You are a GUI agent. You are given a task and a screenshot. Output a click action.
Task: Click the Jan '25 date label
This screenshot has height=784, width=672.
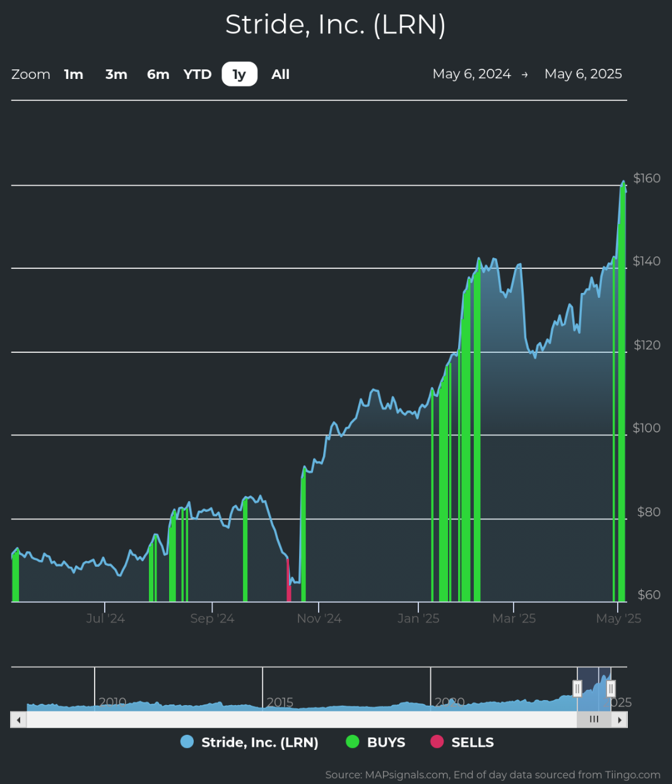[418, 619]
